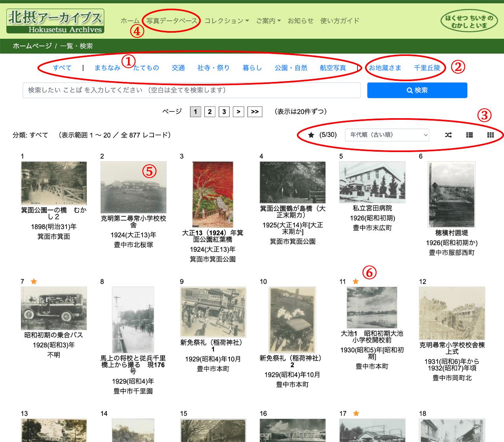Click the shuffle random order icon
The height and width of the screenshot is (442, 504).
(x=448, y=135)
